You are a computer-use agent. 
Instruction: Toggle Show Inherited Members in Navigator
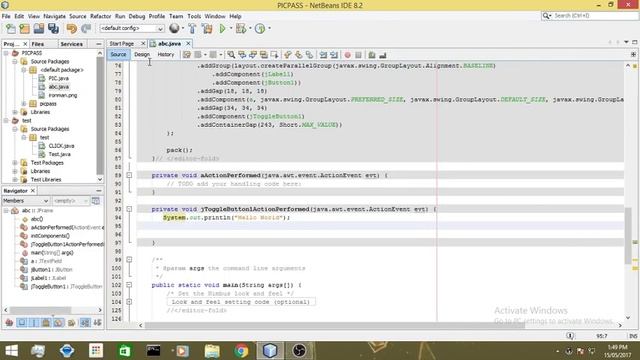pos(9,323)
